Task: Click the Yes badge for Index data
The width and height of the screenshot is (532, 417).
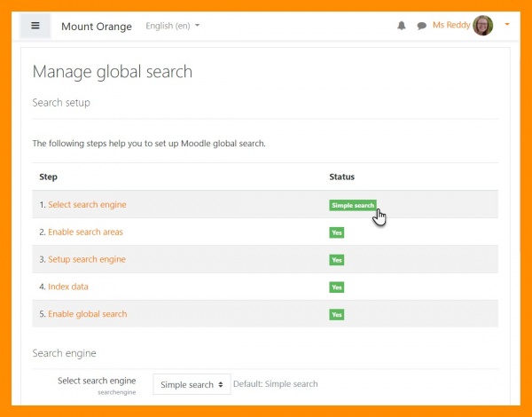Action: [337, 287]
